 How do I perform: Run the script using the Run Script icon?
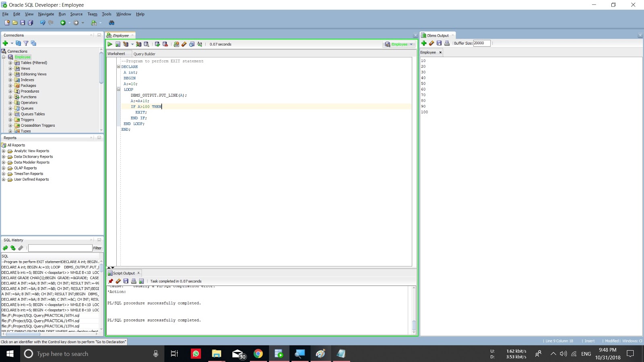coord(118,44)
